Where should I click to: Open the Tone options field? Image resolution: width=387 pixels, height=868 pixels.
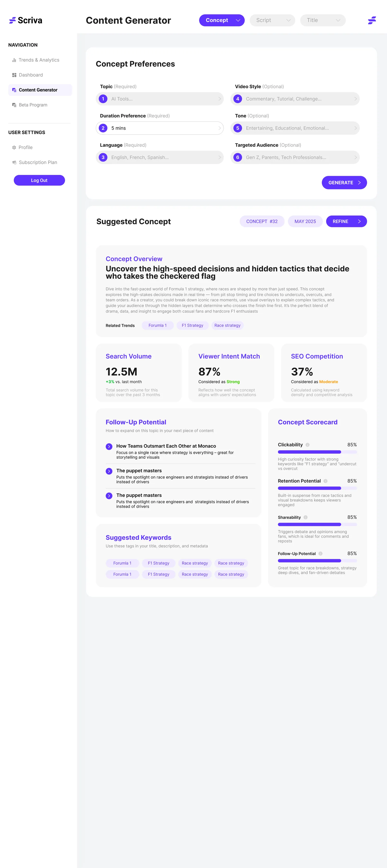295,128
